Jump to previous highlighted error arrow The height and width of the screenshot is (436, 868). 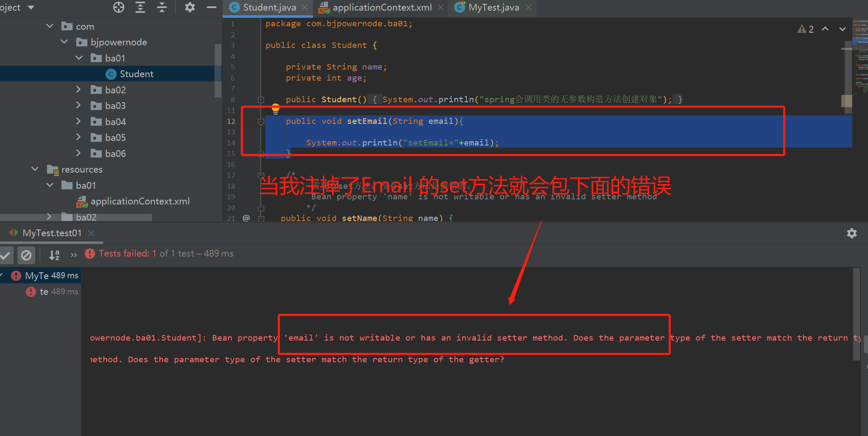(825, 29)
